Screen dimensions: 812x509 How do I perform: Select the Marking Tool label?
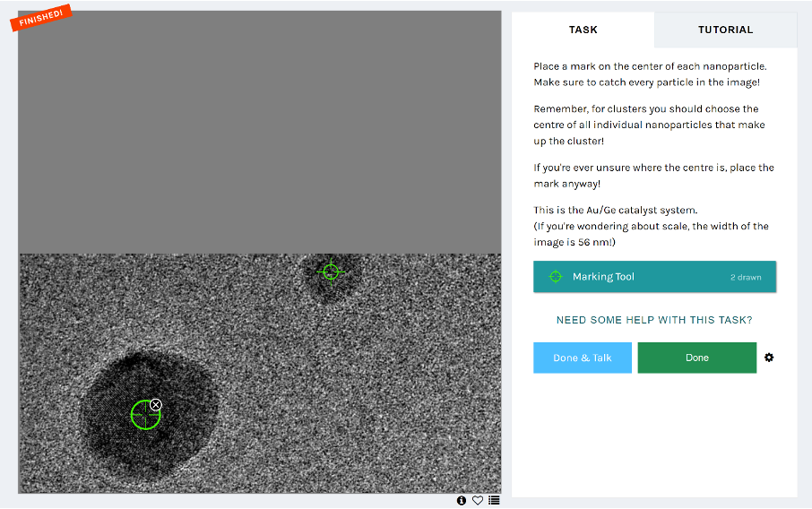603,277
